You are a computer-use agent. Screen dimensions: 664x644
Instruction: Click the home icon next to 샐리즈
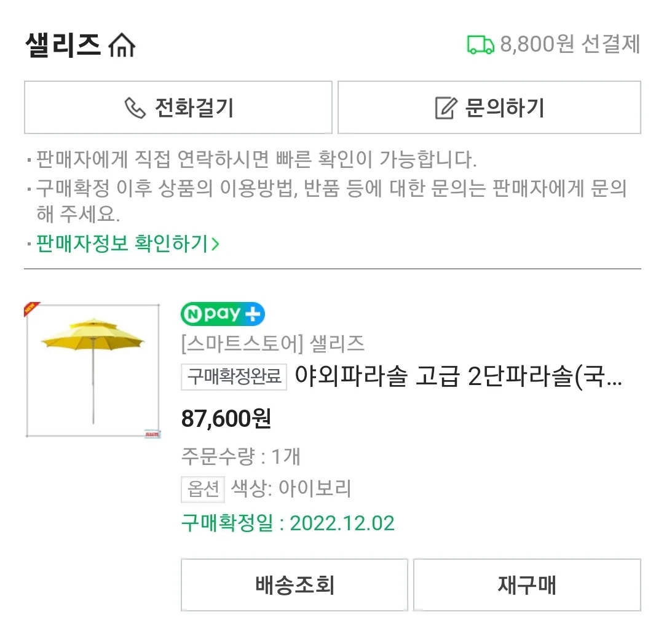tap(122, 43)
